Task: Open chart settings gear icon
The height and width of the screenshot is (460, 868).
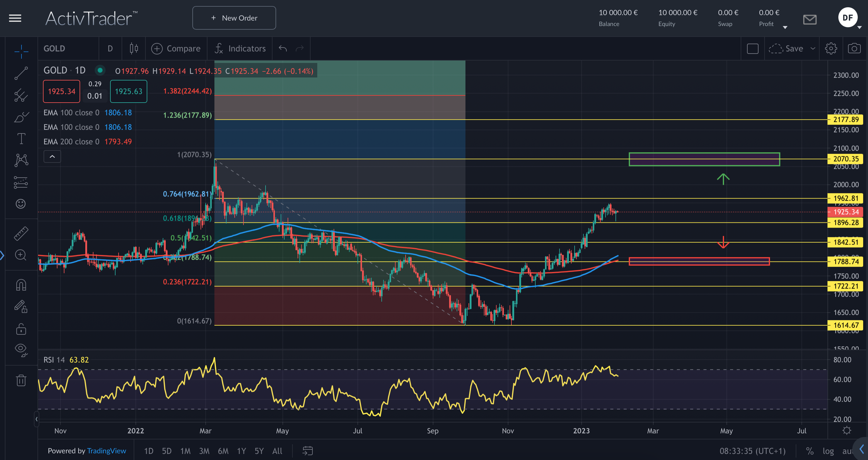Action: click(830, 48)
